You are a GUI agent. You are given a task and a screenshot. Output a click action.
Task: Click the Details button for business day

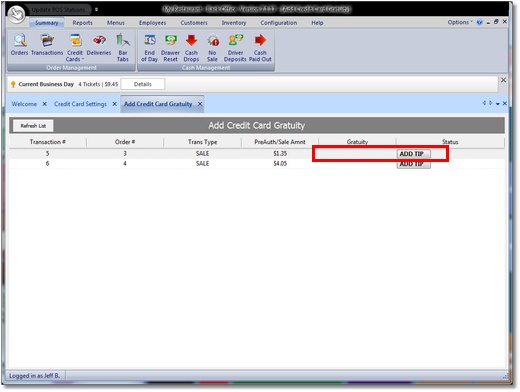click(x=143, y=84)
